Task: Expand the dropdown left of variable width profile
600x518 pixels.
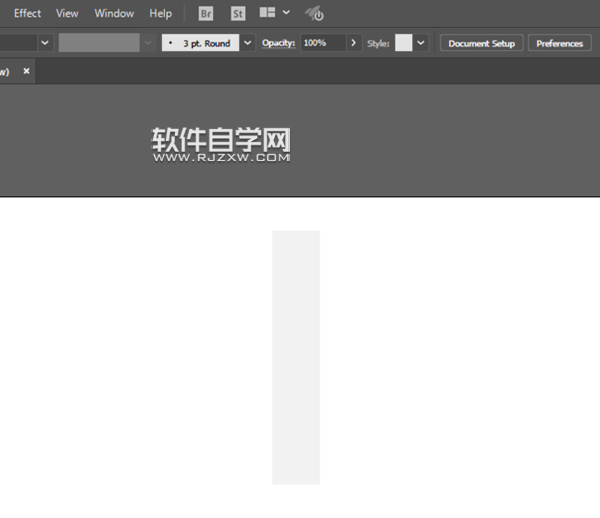Action: click(x=45, y=43)
